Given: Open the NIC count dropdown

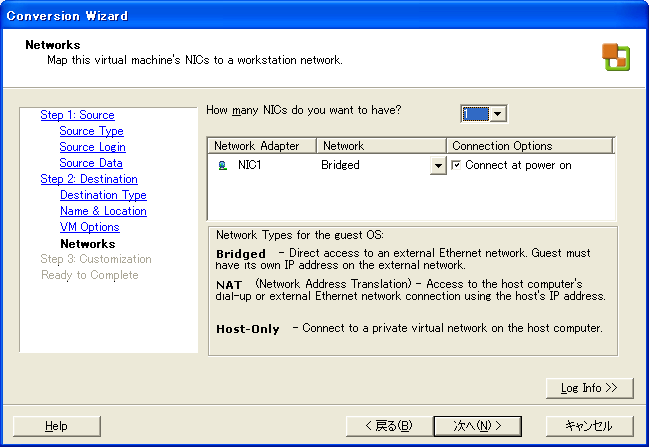Looking at the screenshot, I should 498,114.
